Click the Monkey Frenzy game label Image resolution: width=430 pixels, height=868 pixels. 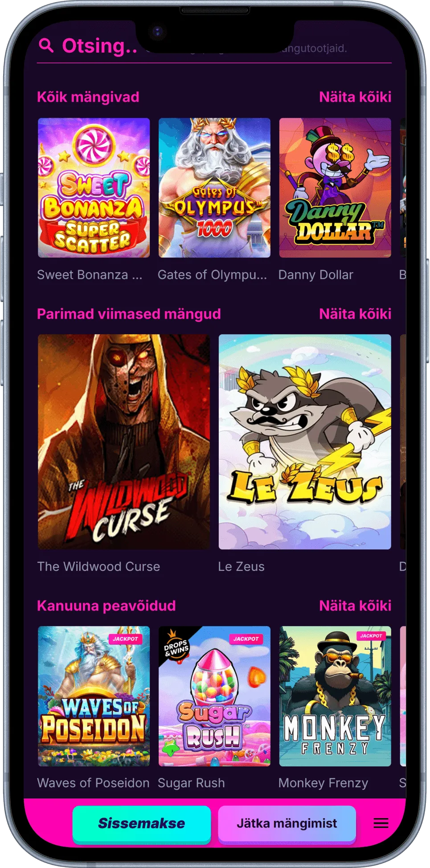(x=323, y=783)
